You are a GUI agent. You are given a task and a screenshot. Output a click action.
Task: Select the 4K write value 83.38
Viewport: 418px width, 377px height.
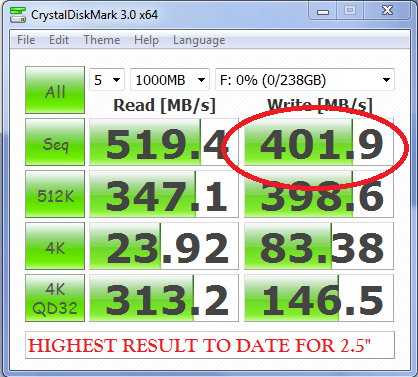319,246
